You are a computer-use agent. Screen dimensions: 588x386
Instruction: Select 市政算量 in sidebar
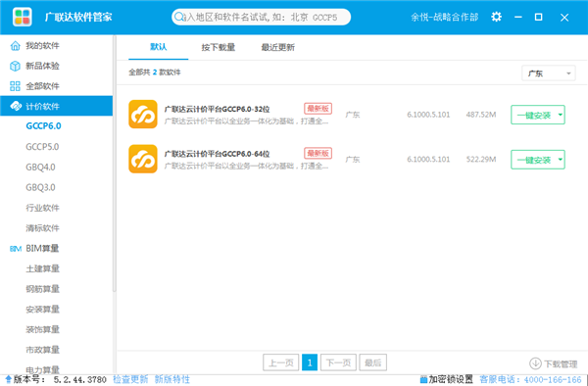(x=42, y=350)
